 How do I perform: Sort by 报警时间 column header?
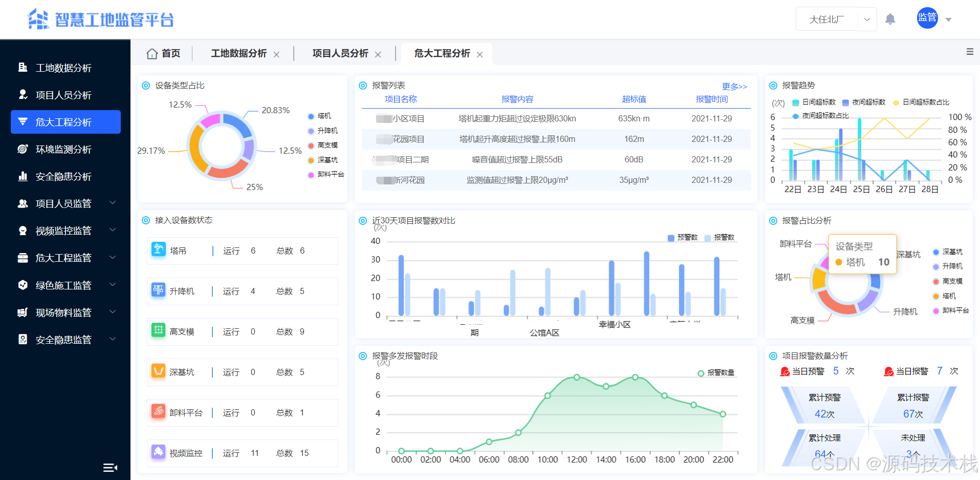(x=711, y=99)
